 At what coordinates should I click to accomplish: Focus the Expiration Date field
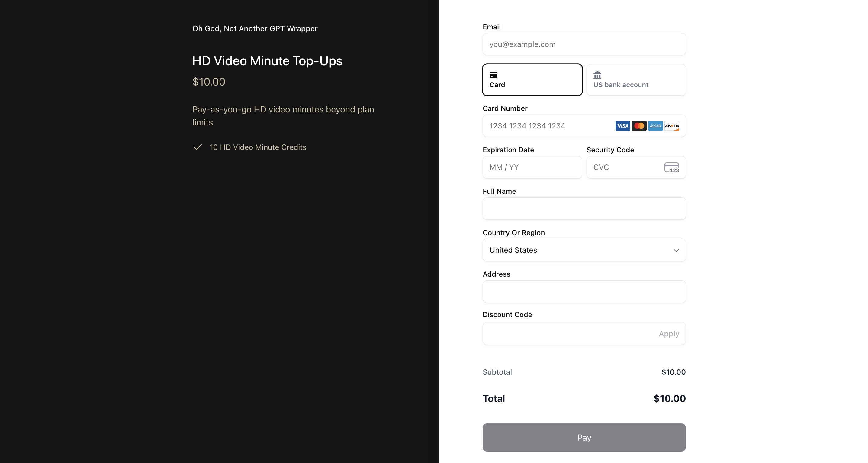pyautogui.click(x=532, y=167)
